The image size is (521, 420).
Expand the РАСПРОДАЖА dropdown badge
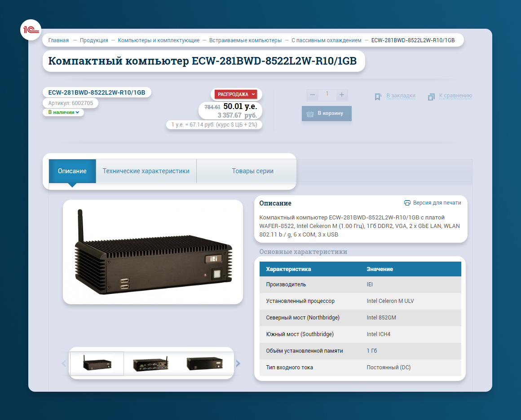[x=236, y=94]
